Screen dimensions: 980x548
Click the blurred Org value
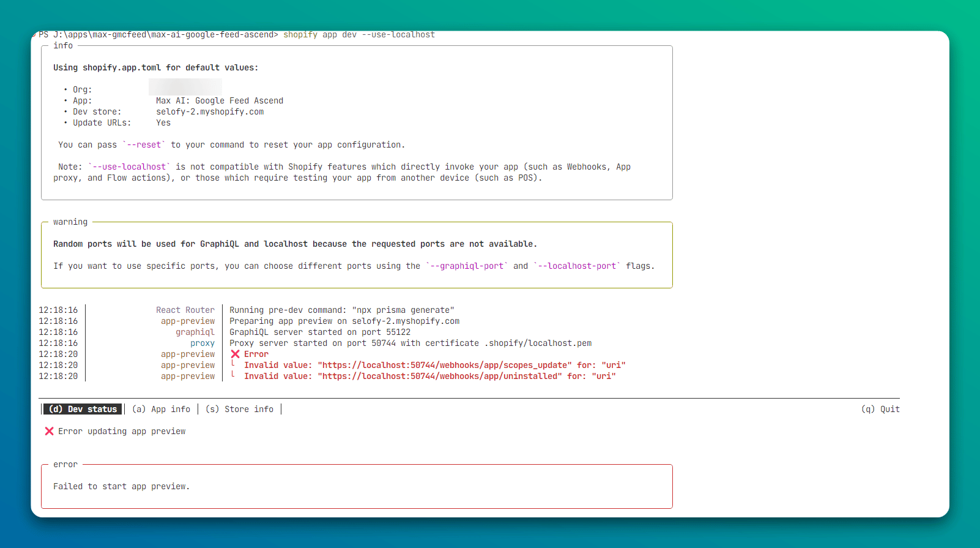(x=185, y=88)
